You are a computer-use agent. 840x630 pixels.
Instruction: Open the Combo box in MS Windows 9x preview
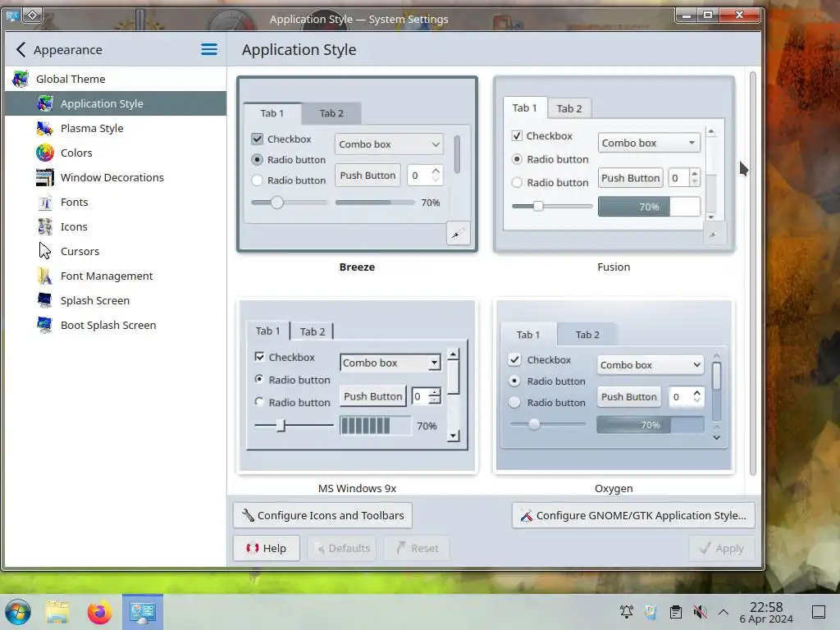click(390, 363)
